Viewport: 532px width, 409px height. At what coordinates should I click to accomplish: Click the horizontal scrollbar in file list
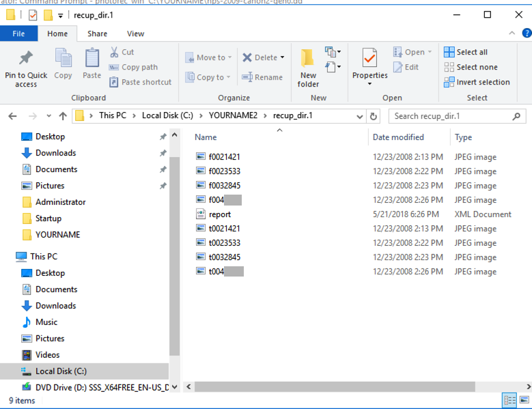point(335,386)
